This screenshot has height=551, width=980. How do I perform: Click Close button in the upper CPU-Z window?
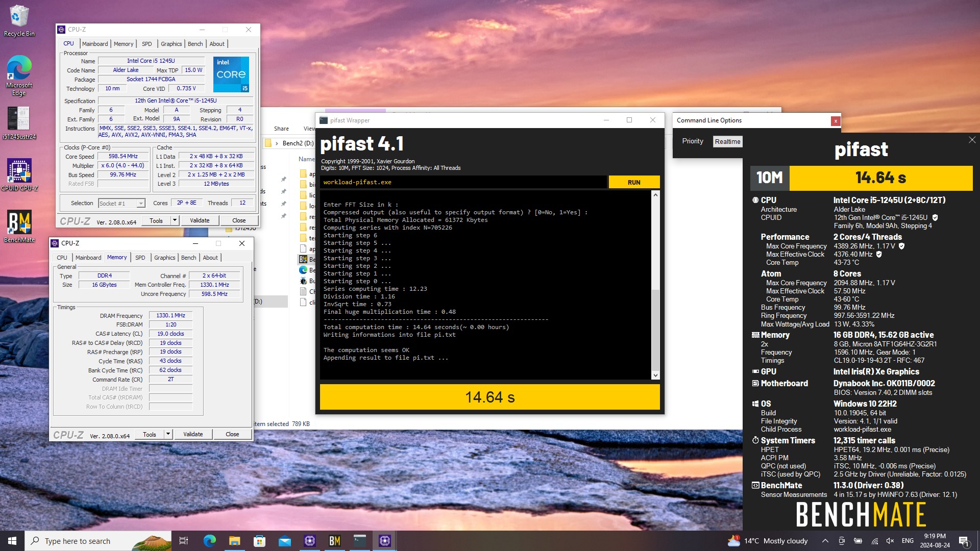click(x=239, y=220)
